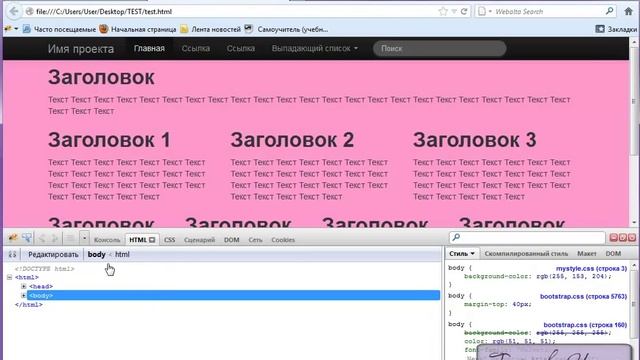Switch to the DOM tab in main panel
The image size is (640, 360).
pos(231,240)
